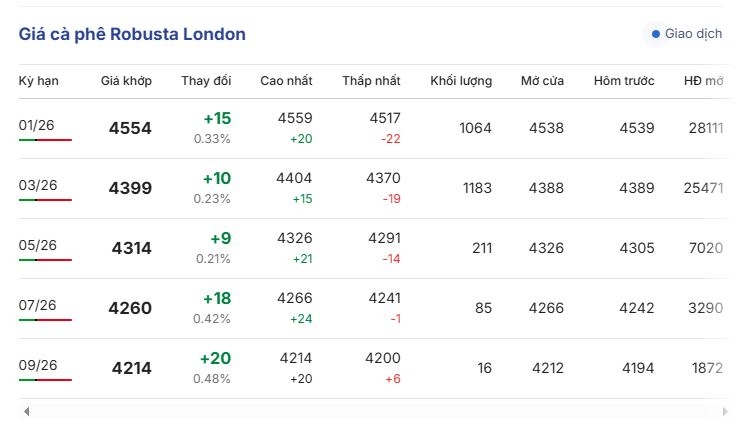
Task: Select matched price 4554
Action: 130,128
